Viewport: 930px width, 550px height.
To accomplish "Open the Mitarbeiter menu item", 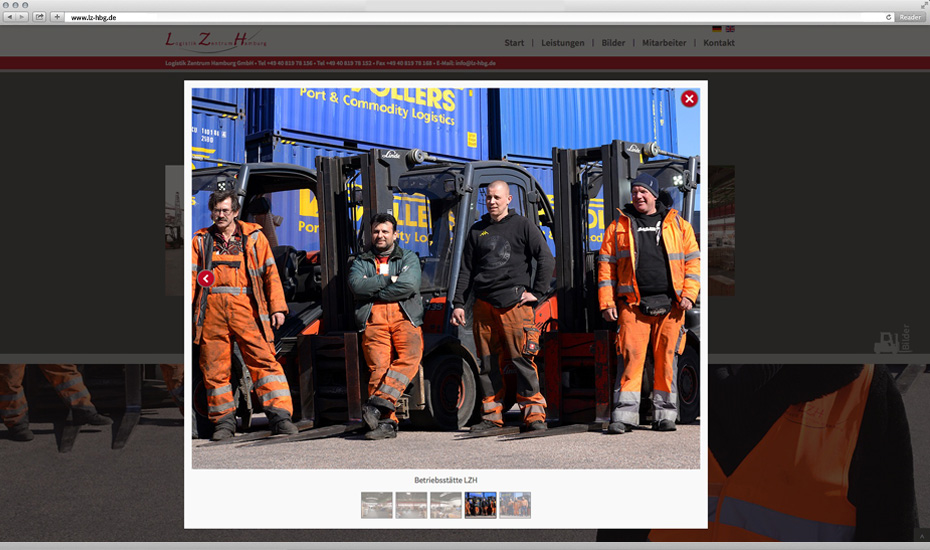I will pyautogui.click(x=664, y=43).
